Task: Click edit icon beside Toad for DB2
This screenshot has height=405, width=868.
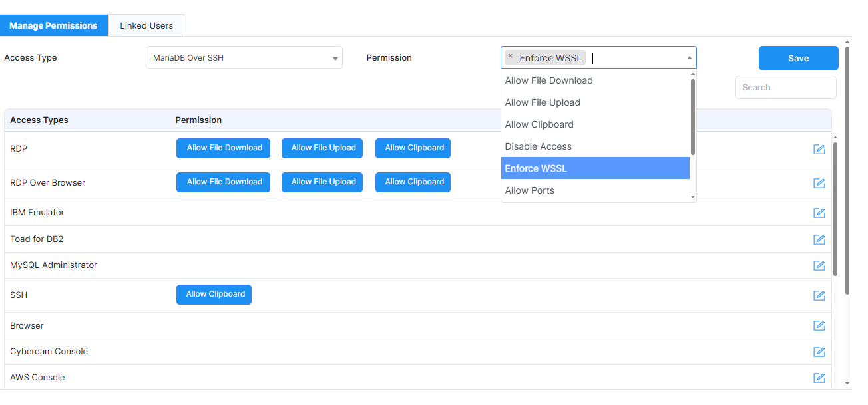Action: pyautogui.click(x=819, y=239)
